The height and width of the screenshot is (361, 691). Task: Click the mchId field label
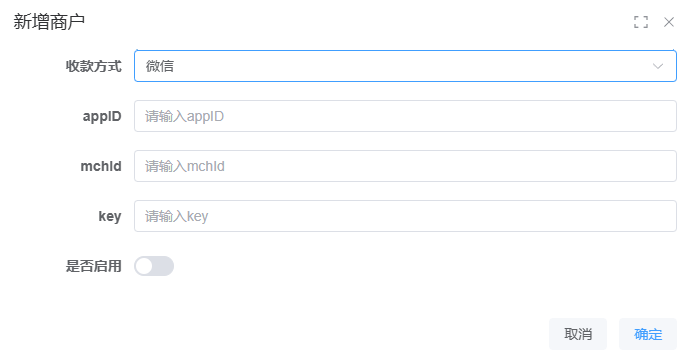pos(101,166)
